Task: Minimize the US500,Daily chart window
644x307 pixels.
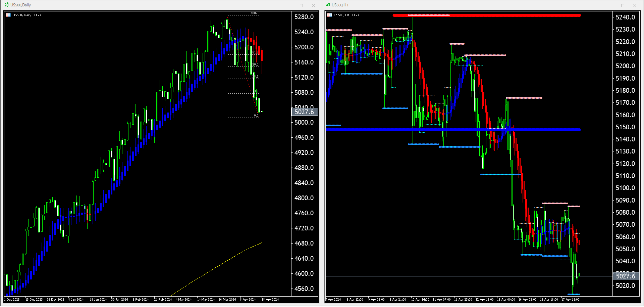Action: 289,5
